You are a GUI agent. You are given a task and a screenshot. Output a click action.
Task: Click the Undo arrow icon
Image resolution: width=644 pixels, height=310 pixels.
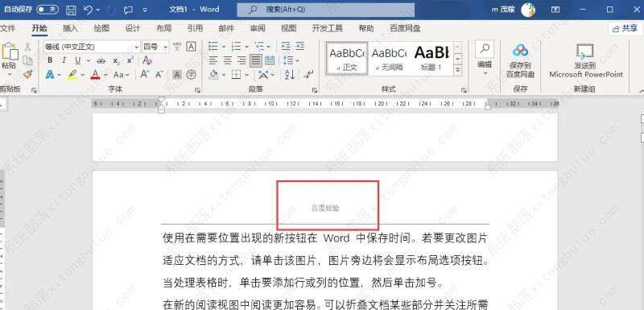[x=89, y=10]
